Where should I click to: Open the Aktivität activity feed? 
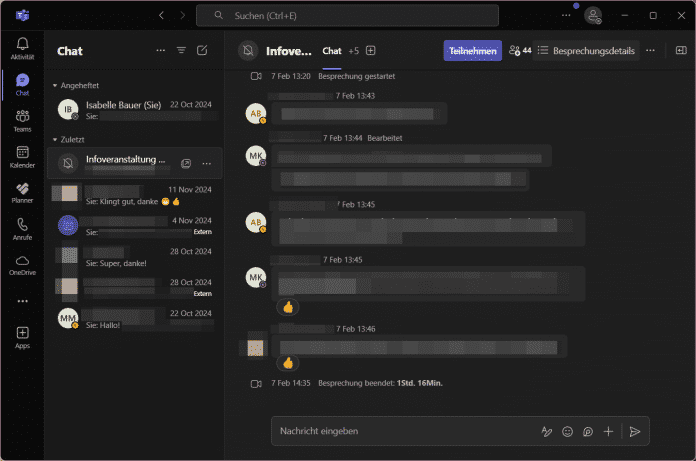22,48
